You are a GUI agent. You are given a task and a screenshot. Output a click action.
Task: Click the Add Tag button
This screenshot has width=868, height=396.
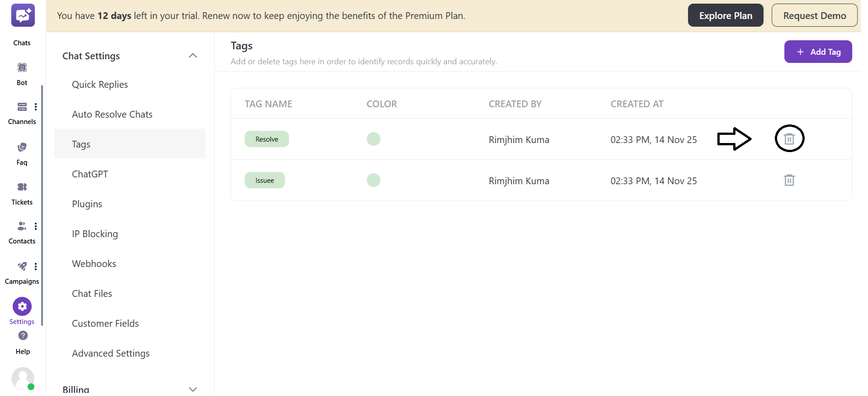coord(818,52)
